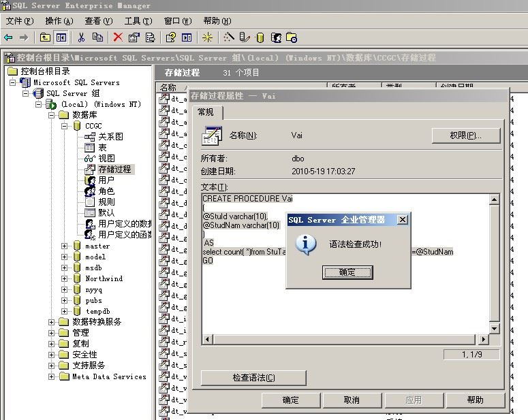
Task: Click the text area scroll down arrow
Action: [494, 329]
